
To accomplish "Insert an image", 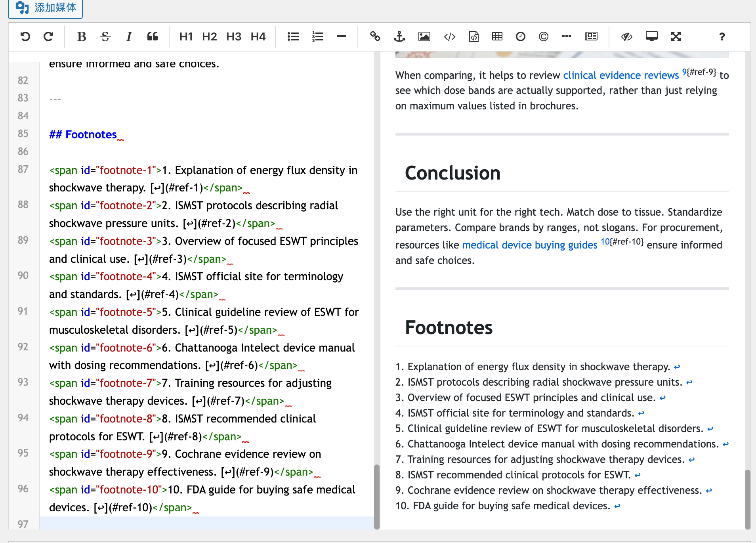I will pos(424,37).
